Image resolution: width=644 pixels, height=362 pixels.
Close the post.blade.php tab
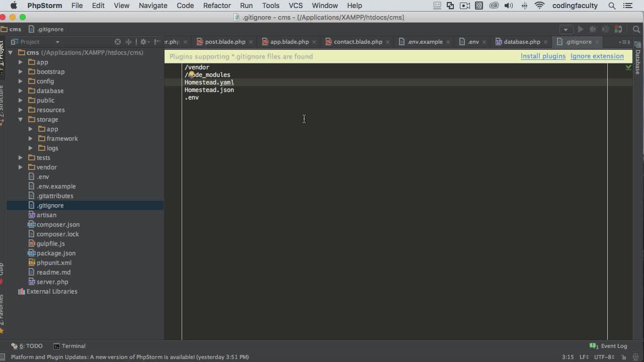coord(251,42)
